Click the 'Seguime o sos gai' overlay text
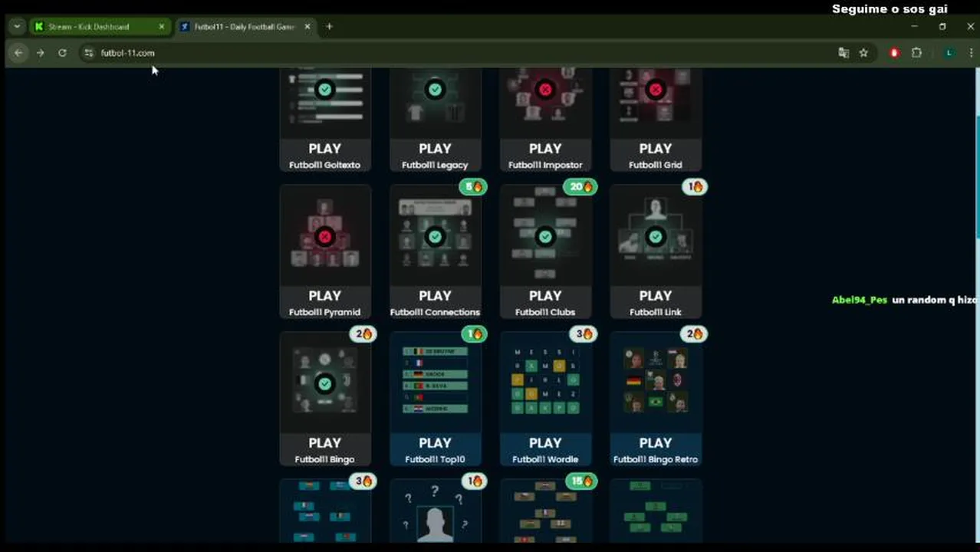Image resolution: width=980 pixels, height=552 pixels. 890,9
